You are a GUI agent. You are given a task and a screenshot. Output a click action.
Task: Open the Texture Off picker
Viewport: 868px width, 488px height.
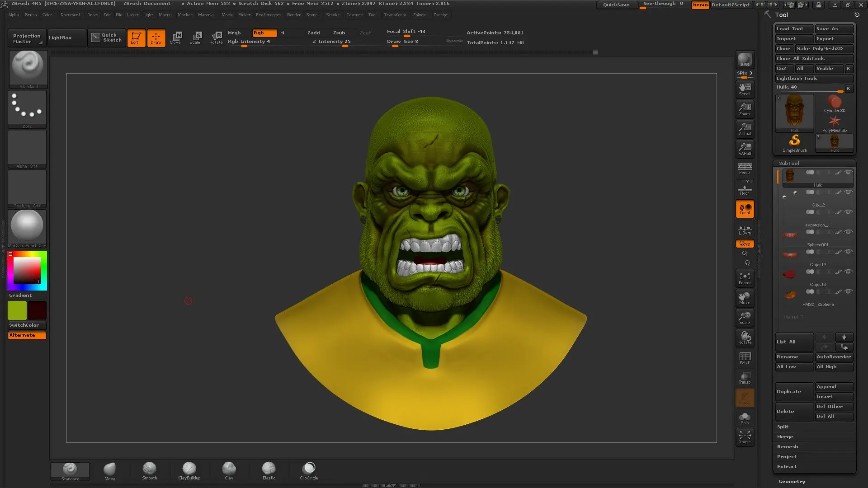pos(27,188)
